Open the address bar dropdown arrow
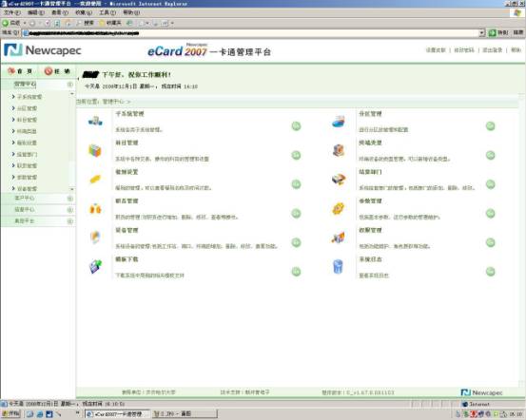 click(x=482, y=33)
